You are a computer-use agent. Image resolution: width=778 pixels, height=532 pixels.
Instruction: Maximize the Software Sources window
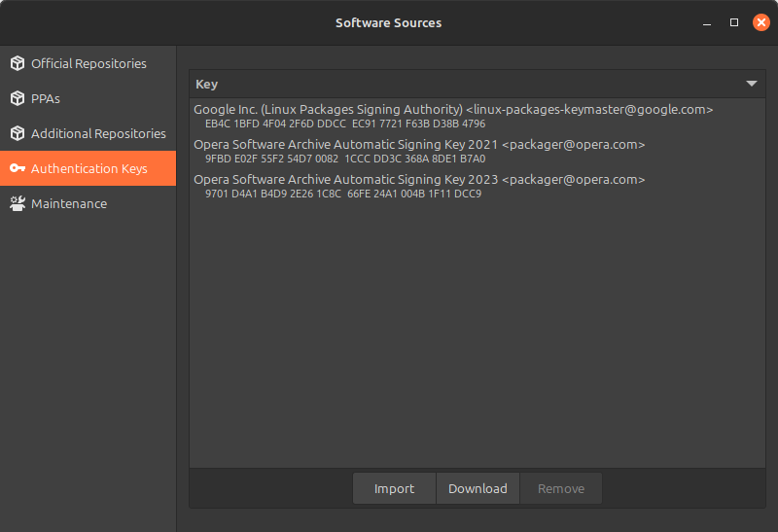point(734,22)
